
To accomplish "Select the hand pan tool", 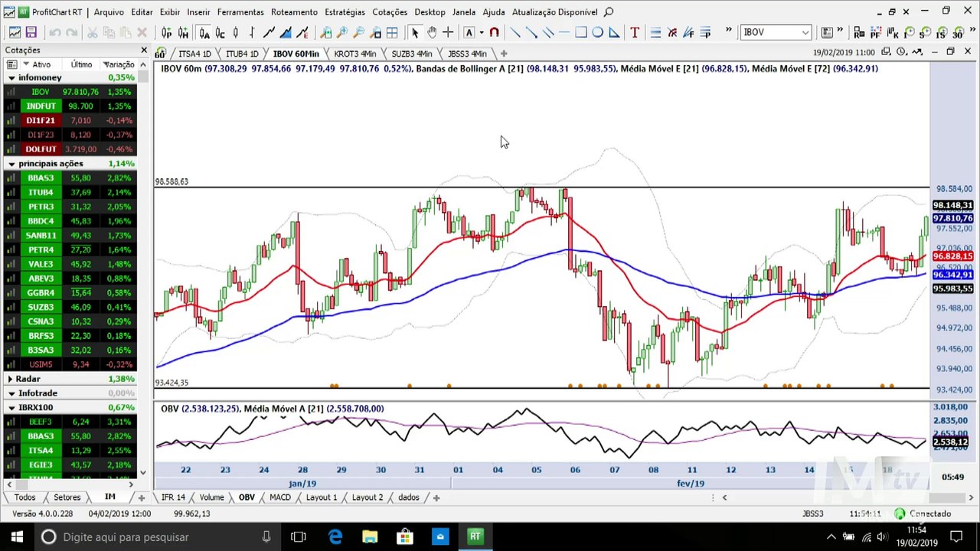I will click(x=431, y=32).
